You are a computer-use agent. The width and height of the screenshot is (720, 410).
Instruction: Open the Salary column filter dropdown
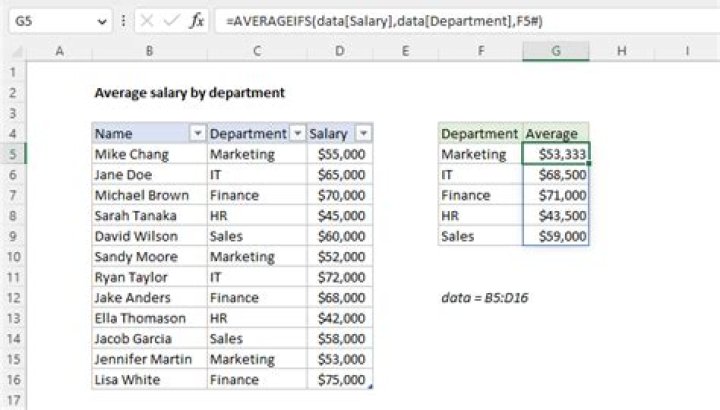364,134
